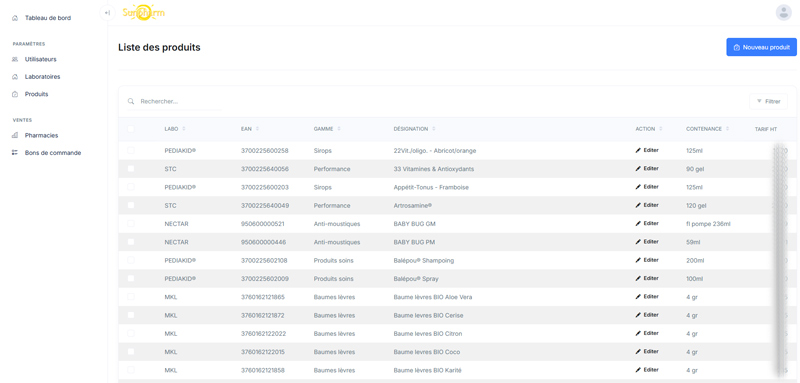Viewport: 800px width, 383px height.
Task: Click the 'Balépou® Spray' designation
Action: [x=416, y=279]
